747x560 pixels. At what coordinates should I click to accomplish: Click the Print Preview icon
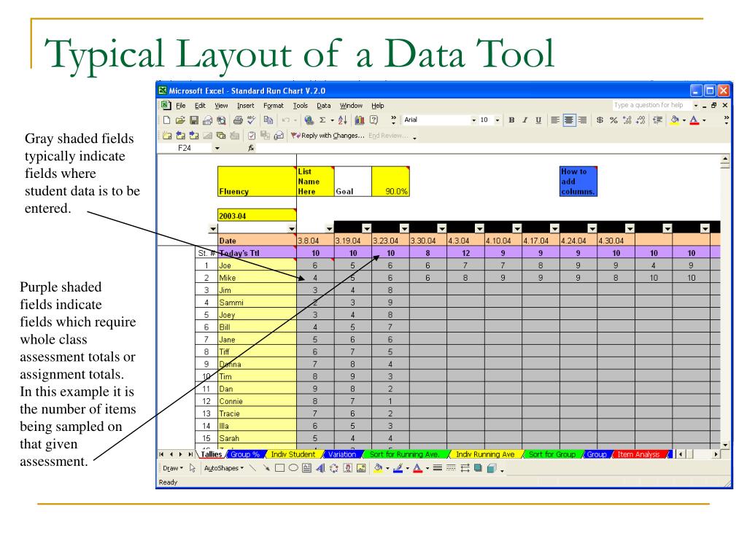tap(222, 120)
